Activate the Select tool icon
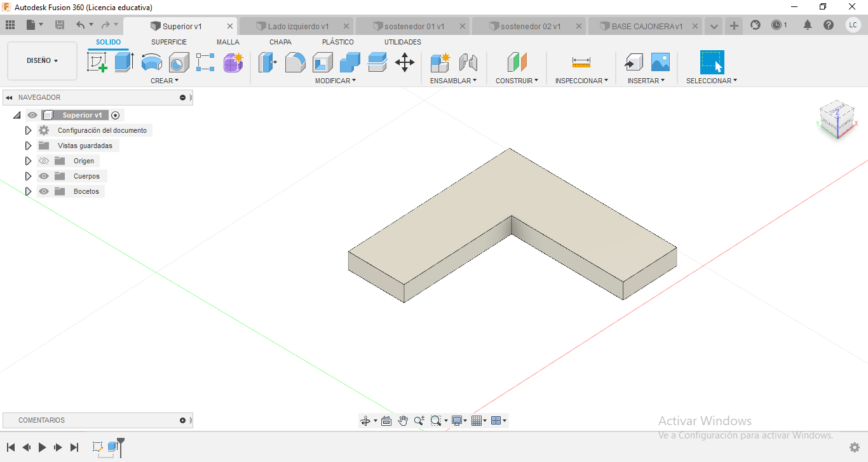This screenshot has width=868, height=462. [x=712, y=62]
